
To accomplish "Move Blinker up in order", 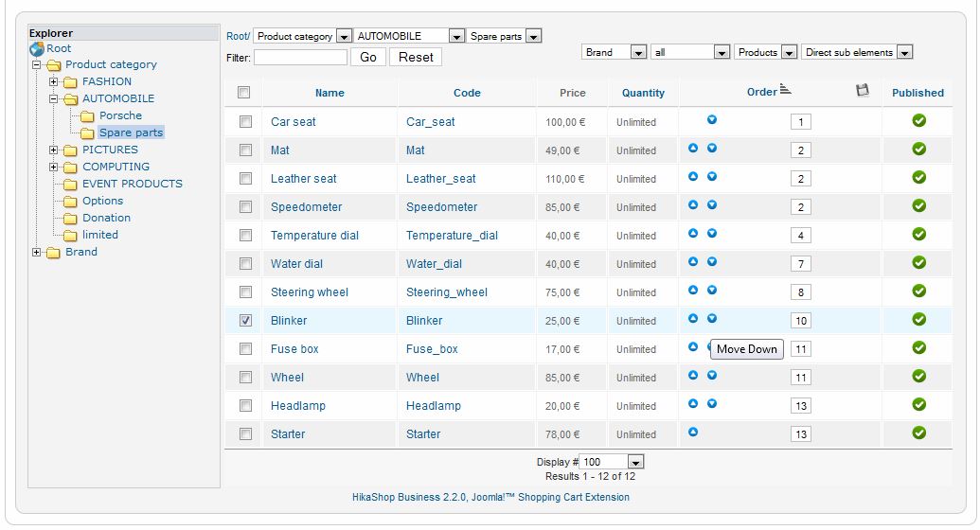I will tap(693, 318).
